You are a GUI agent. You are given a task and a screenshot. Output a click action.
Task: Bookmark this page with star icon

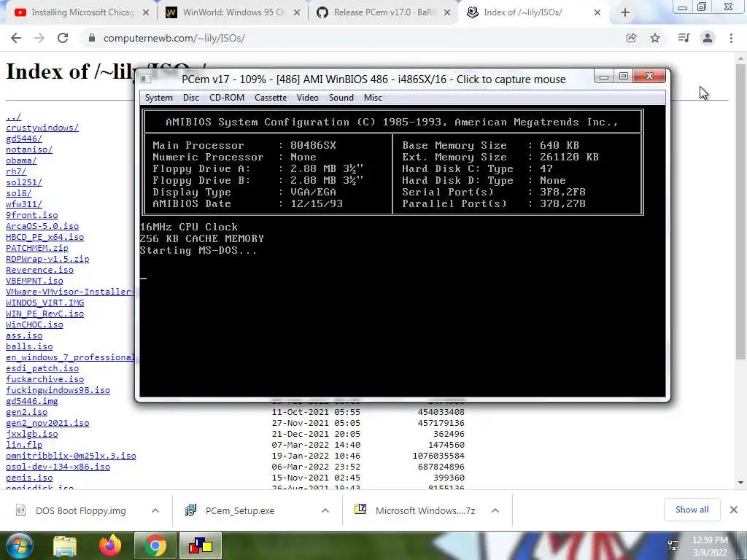tap(655, 38)
